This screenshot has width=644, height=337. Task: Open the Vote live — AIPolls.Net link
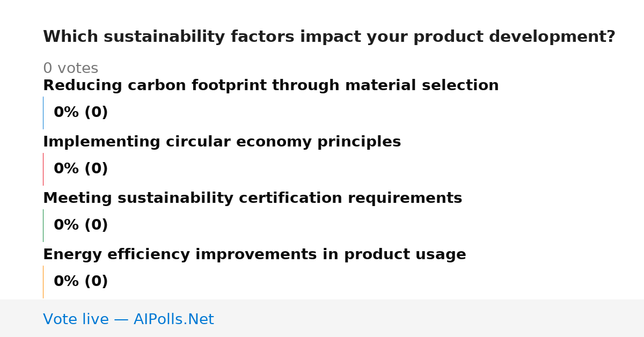coord(128,319)
